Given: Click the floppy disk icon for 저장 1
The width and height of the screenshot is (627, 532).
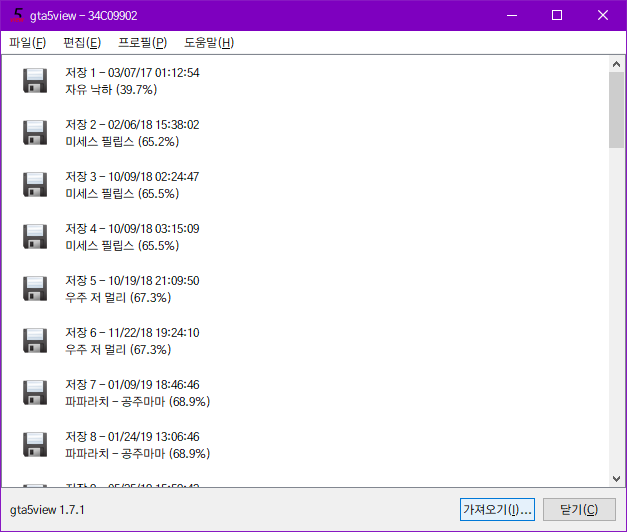Looking at the screenshot, I should click(x=36, y=81).
